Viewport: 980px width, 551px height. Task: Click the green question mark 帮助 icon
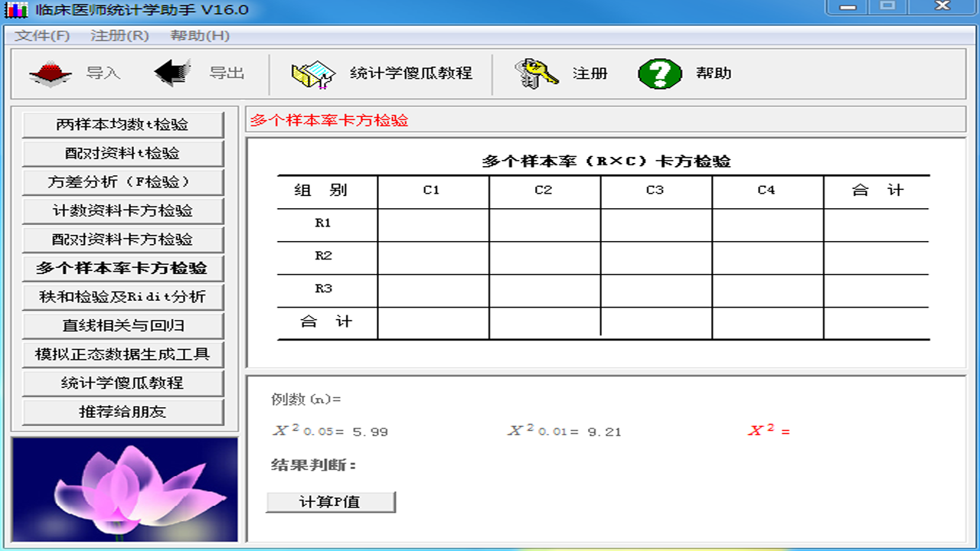[x=660, y=73]
